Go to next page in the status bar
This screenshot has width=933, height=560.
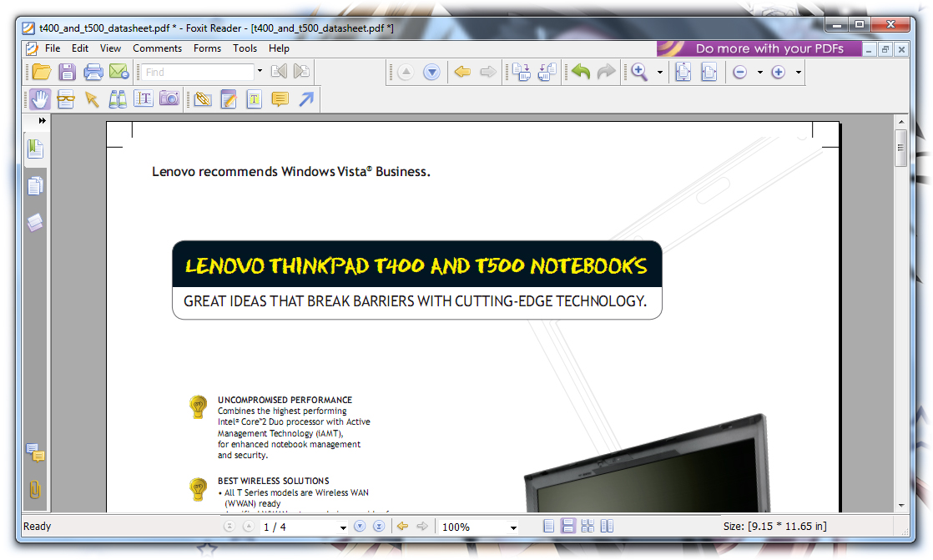[x=360, y=526]
